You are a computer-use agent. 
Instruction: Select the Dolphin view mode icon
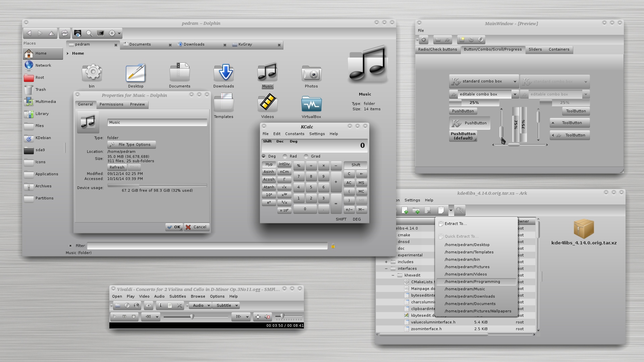(x=78, y=33)
